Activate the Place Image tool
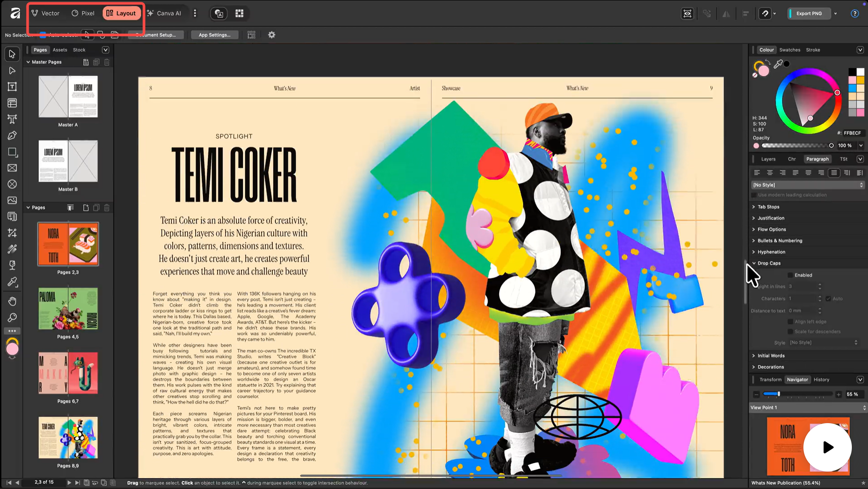Screen dimensions: 868x489 pos(12,200)
